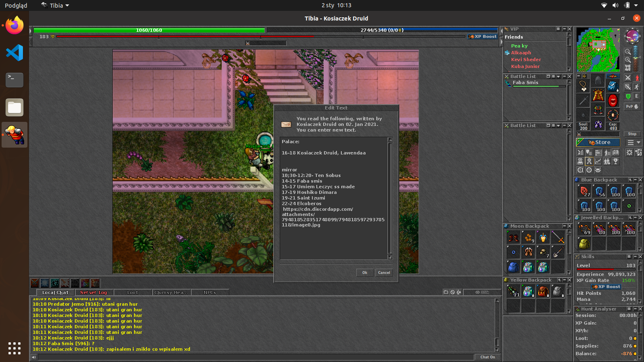Open the Terminal from the dock
Viewport: 644px width, 362px height.
[x=14, y=80]
